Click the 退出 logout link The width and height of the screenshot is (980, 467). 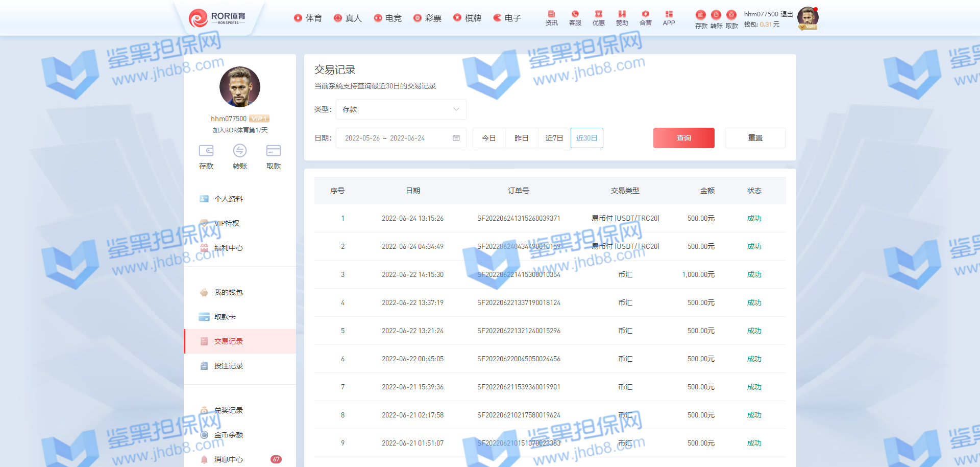787,14
